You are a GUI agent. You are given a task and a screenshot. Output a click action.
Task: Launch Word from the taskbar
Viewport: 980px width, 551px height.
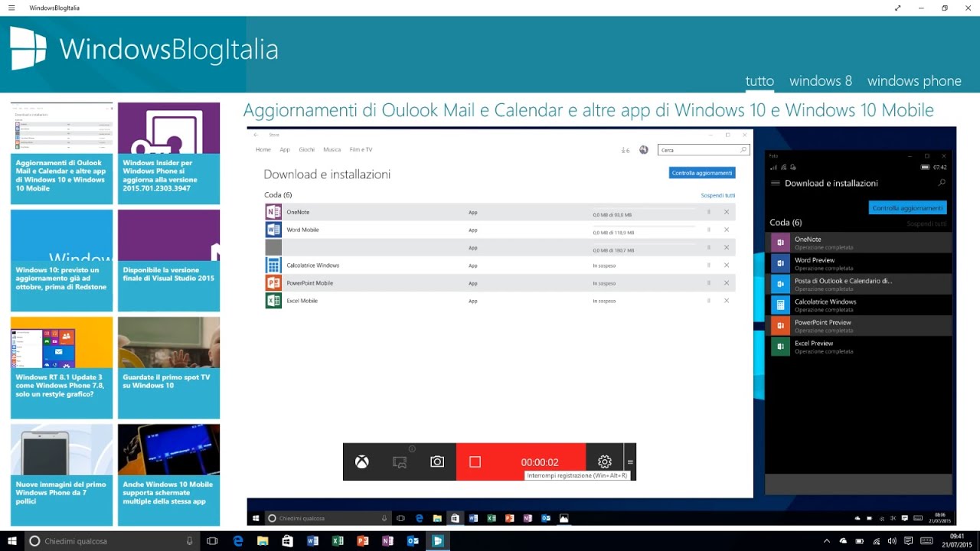(312, 541)
